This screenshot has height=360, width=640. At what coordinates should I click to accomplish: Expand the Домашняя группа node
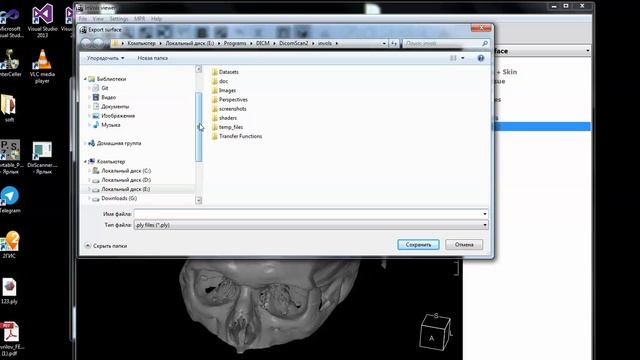pos(85,143)
